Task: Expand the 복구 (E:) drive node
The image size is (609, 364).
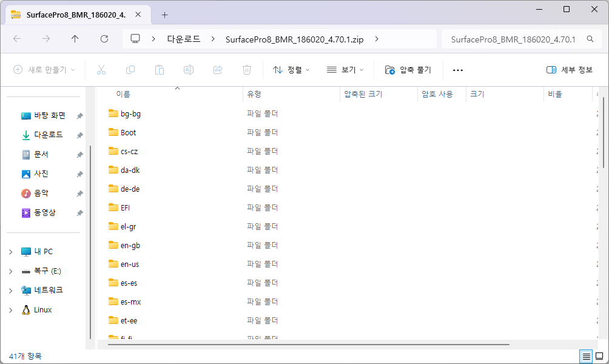Action: click(11, 271)
